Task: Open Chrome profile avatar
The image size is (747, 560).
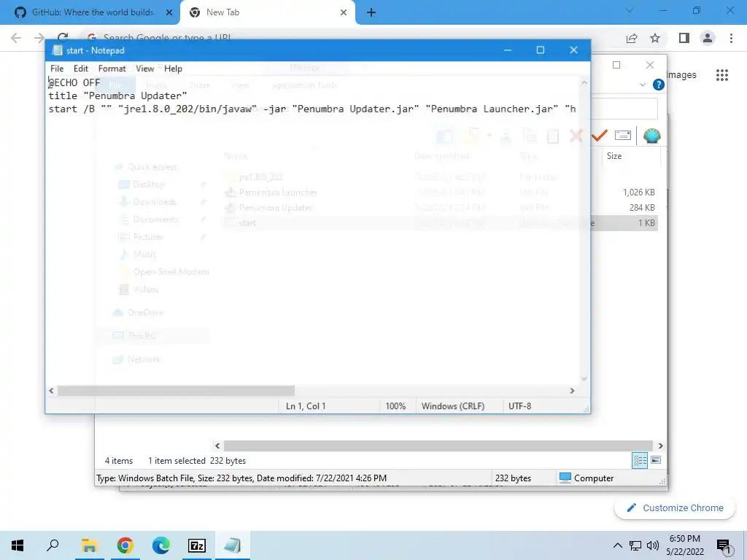Action: [708, 38]
